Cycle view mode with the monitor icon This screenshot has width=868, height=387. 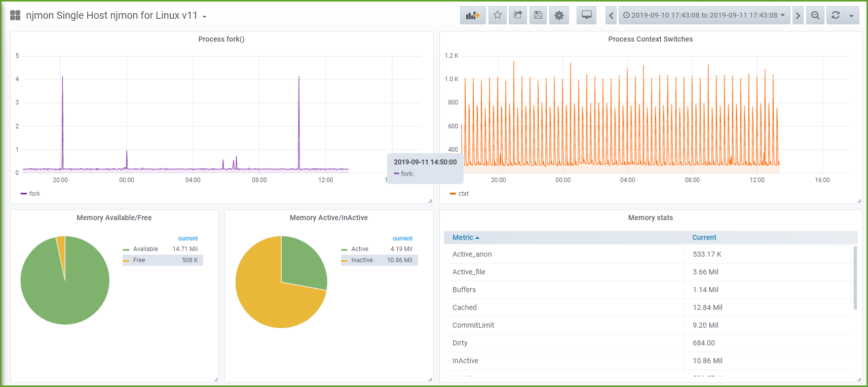click(586, 15)
